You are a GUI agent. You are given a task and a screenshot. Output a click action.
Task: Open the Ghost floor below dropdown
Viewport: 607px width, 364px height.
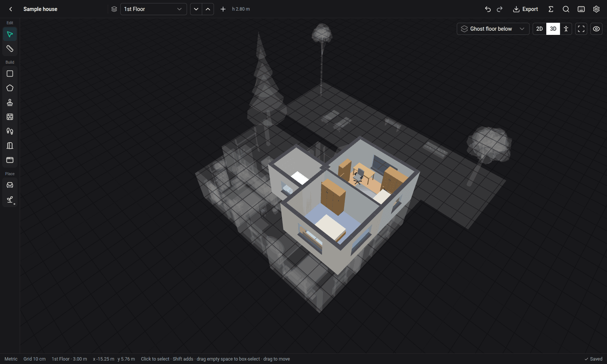(493, 29)
